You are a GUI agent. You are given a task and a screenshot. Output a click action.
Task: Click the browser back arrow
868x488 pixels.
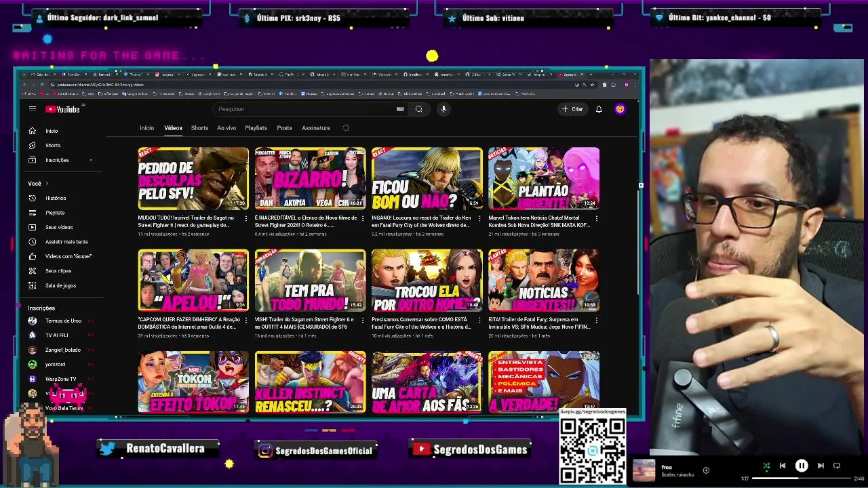pyautogui.click(x=24, y=85)
